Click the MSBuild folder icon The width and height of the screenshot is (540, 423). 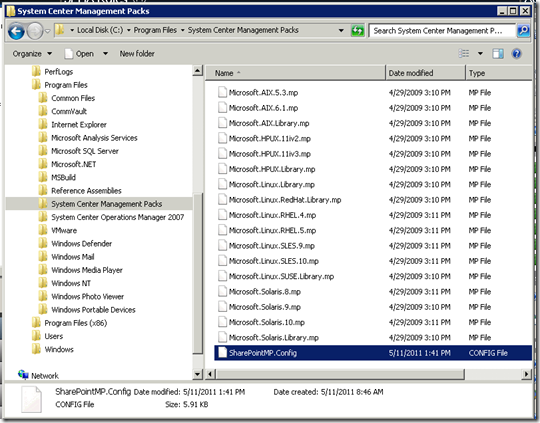43,177
